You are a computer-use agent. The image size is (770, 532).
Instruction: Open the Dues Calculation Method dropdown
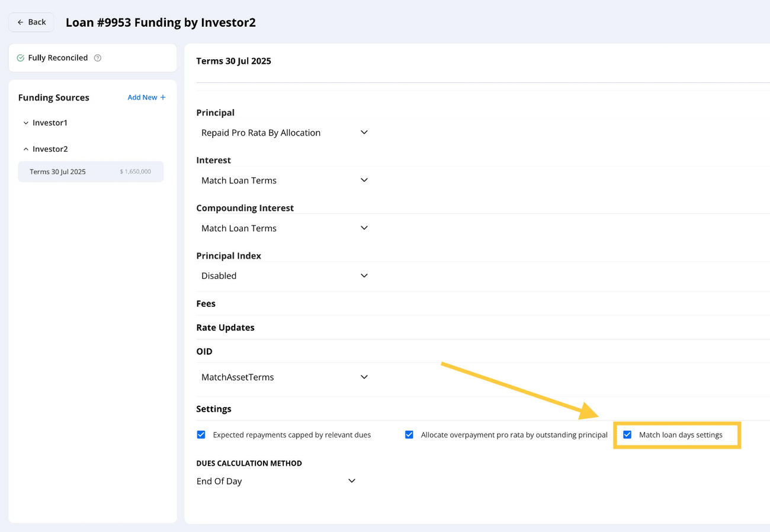(352, 481)
